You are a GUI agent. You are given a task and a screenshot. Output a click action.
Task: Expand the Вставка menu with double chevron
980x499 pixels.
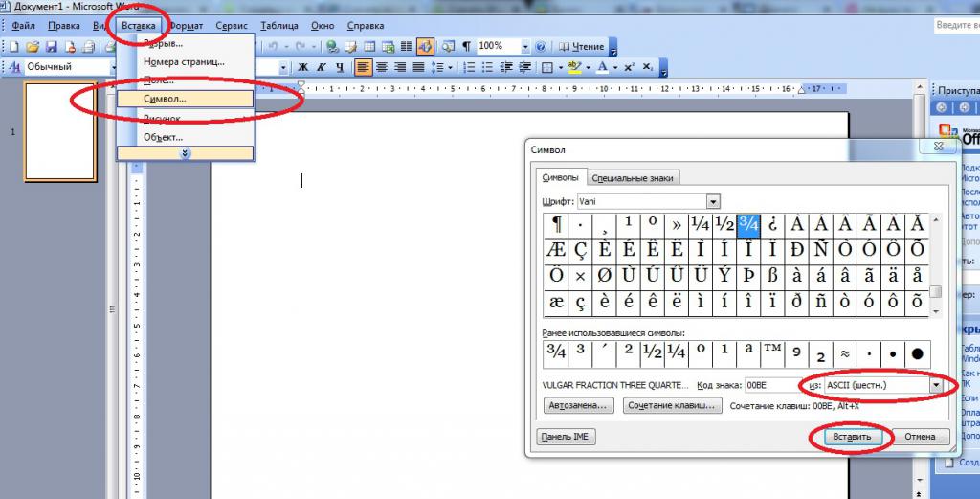pos(185,153)
